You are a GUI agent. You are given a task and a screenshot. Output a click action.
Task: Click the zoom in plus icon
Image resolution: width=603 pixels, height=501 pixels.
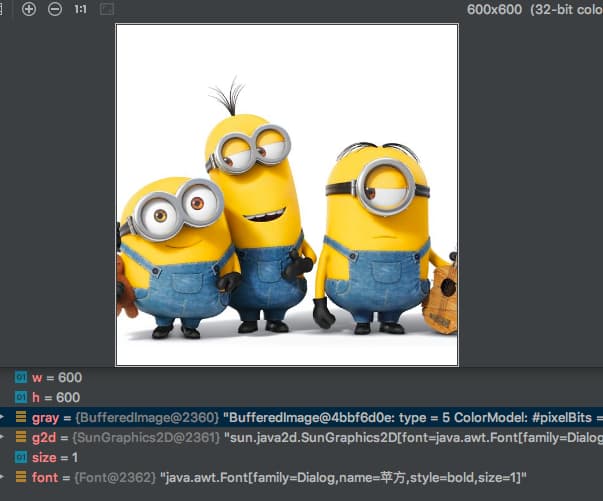[29, 9]
